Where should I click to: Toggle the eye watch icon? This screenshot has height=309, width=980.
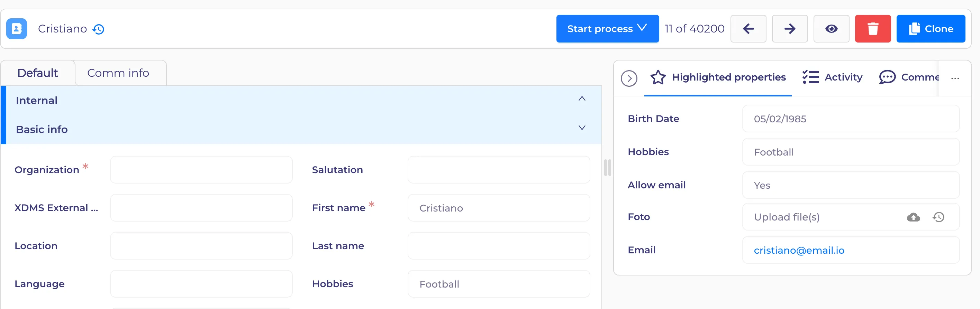point(831,28)
